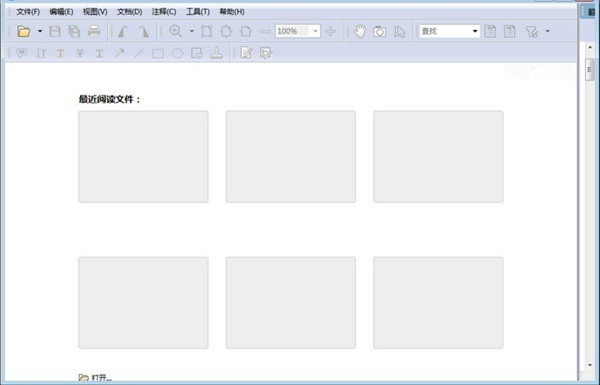The image size is (600, 385).
Task: Click the actual size page icon
Action: pos(207,31)
